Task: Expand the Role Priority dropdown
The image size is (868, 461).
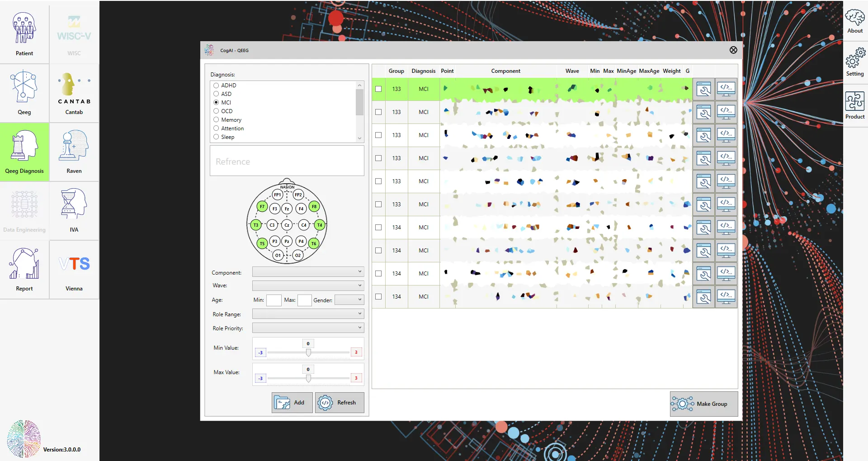Action: [x=308, y=328]
